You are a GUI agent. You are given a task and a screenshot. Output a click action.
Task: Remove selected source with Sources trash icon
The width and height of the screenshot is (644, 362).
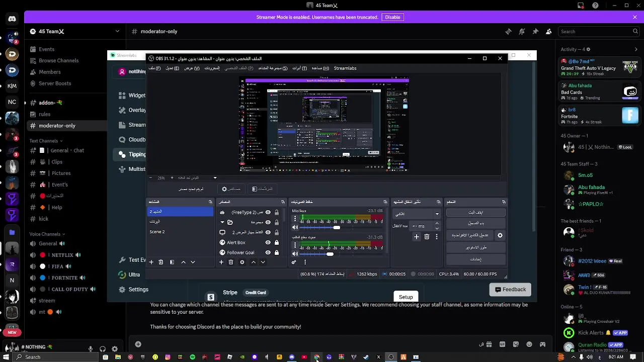point(231,262)
